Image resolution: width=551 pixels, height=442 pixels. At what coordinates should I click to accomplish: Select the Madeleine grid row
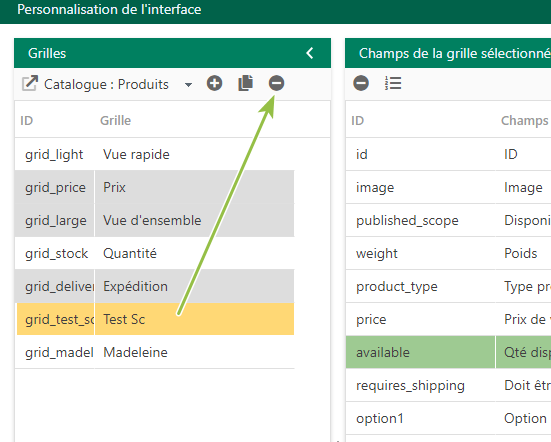155,352
